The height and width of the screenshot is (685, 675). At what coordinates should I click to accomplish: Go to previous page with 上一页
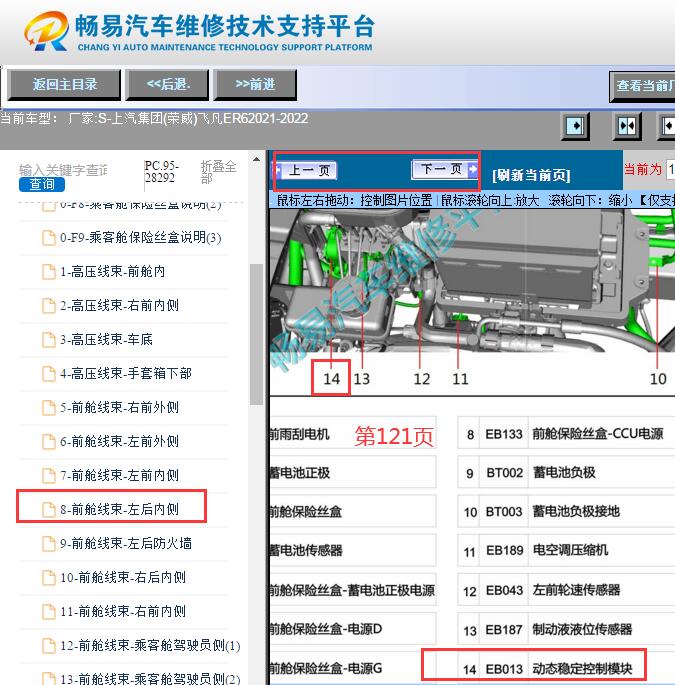(307, 170)
